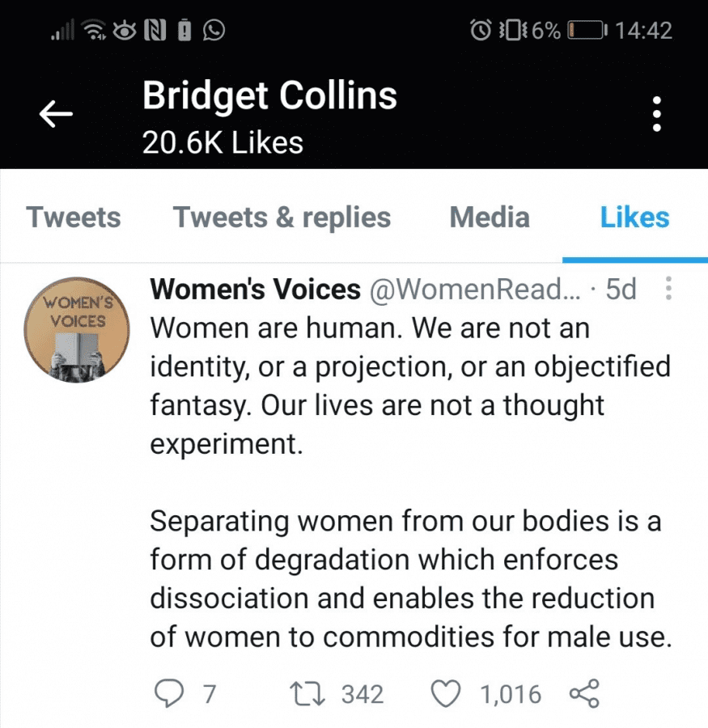This screenshot has width=708, height=728.
Task: Open Women's Voices profile picture
Action: click(77, 330)
